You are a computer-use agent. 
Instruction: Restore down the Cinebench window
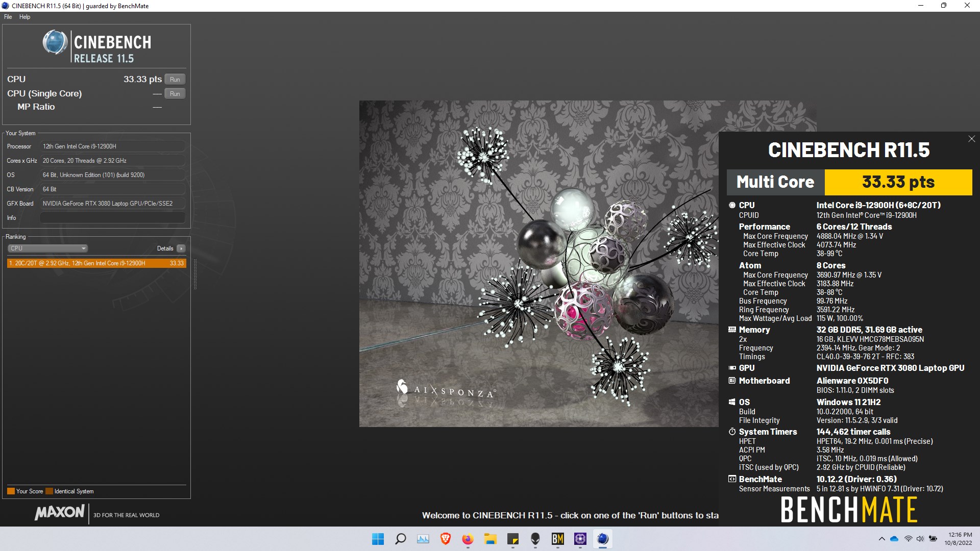pos(944,6)
